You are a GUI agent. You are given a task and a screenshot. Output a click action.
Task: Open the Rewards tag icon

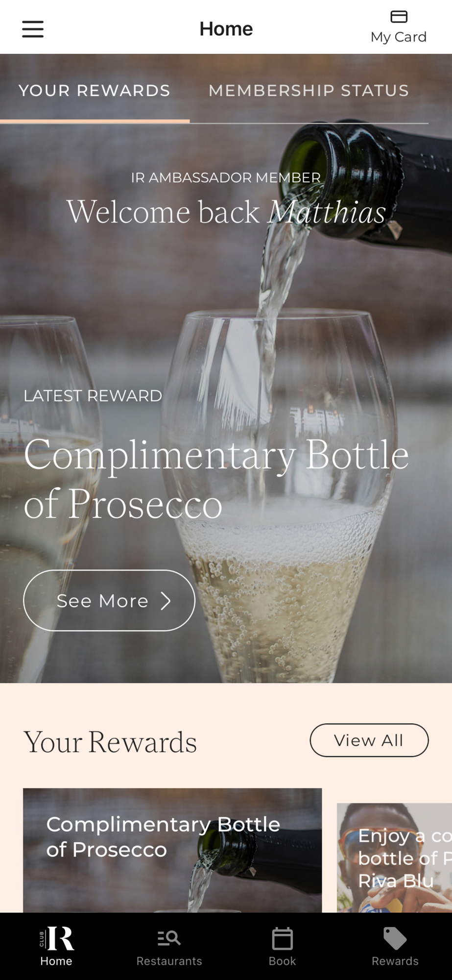[x=395, y=938]
